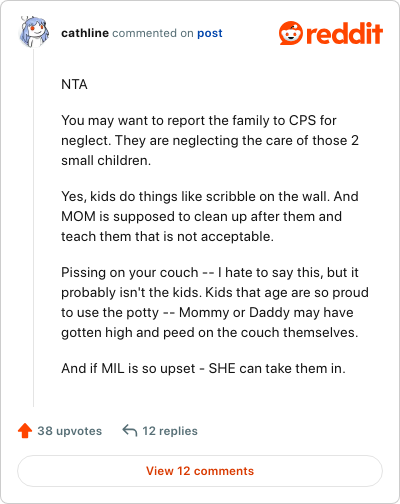Image resolution: width=400 pixels, height=504 pixels.
Task: Click the word "CPS" in the comment
Action: coord(302,120)
